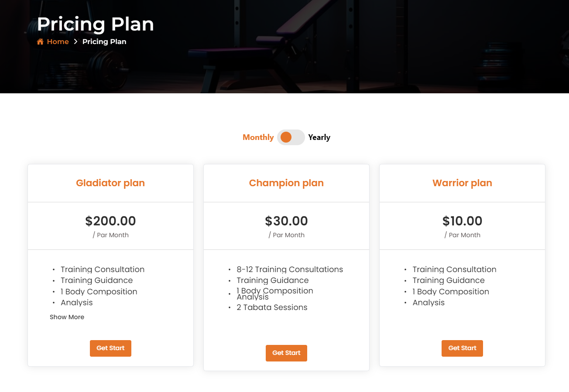
Task: Click the $200.00 price on Gladiator plan
Action: coord(110,221)
